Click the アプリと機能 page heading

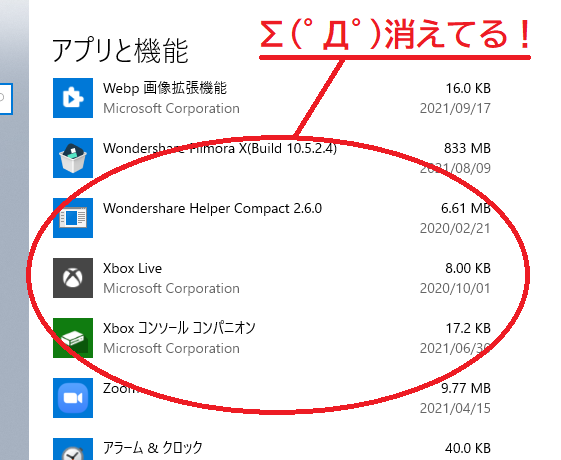(x=121, y=51)
